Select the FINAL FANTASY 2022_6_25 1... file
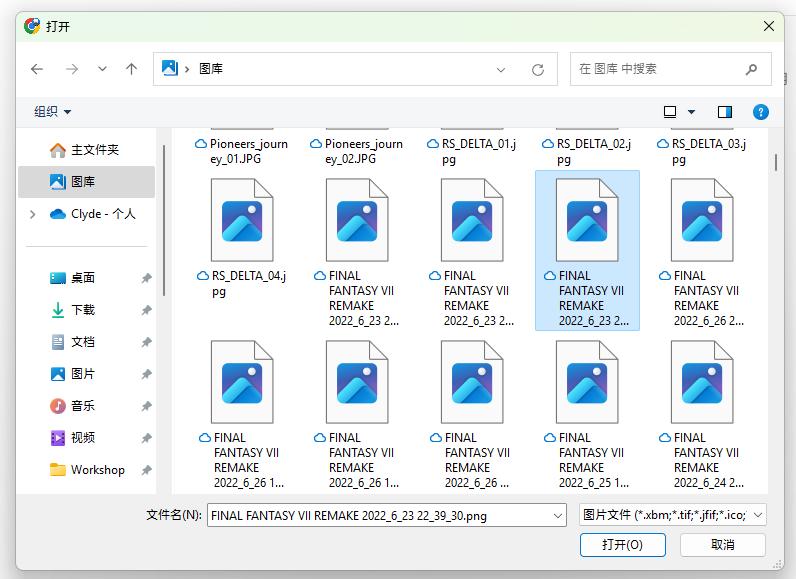The image size is (796, 579). coord(587,414)
